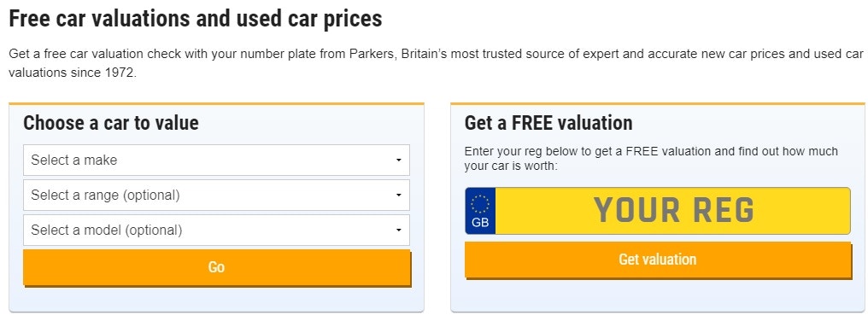Viewport: 868px width, 321px height.
Task: Click the Get a FREE valuation heading
Action: click(548, 123)
